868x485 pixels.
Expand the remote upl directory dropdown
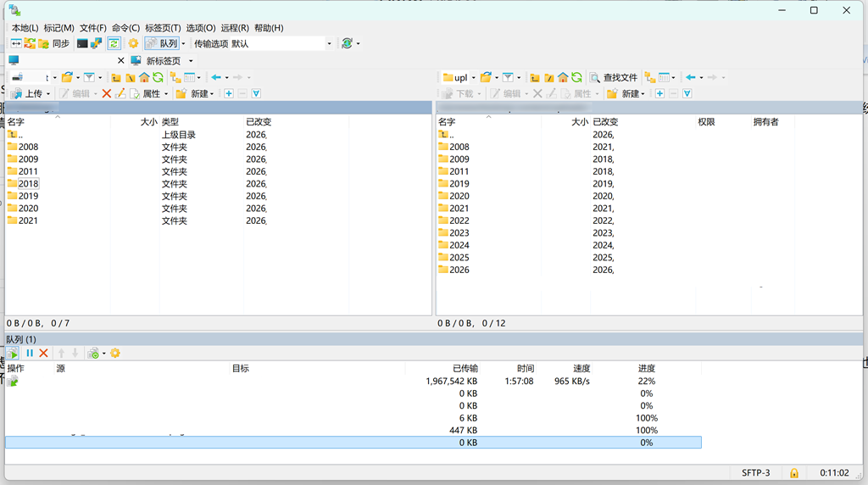point(473,77)
